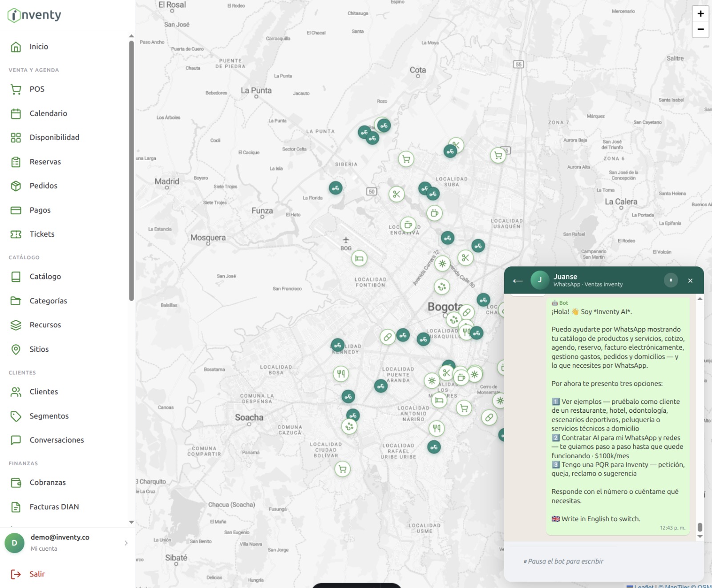Open the POS shopping cart icon
Screen dimensions: 712x588
tap(16, 89)
